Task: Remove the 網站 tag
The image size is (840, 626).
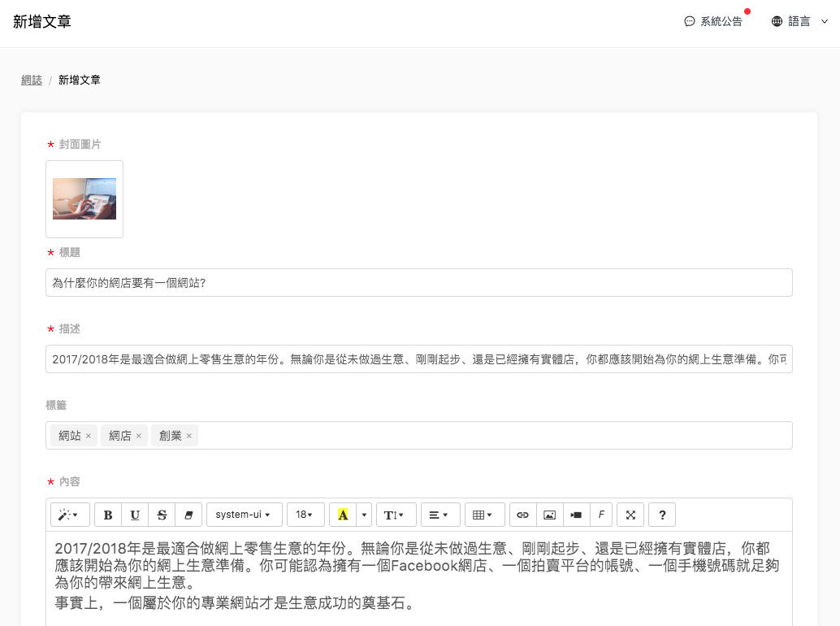Action: pyautogui.click(x=89, y=437)
